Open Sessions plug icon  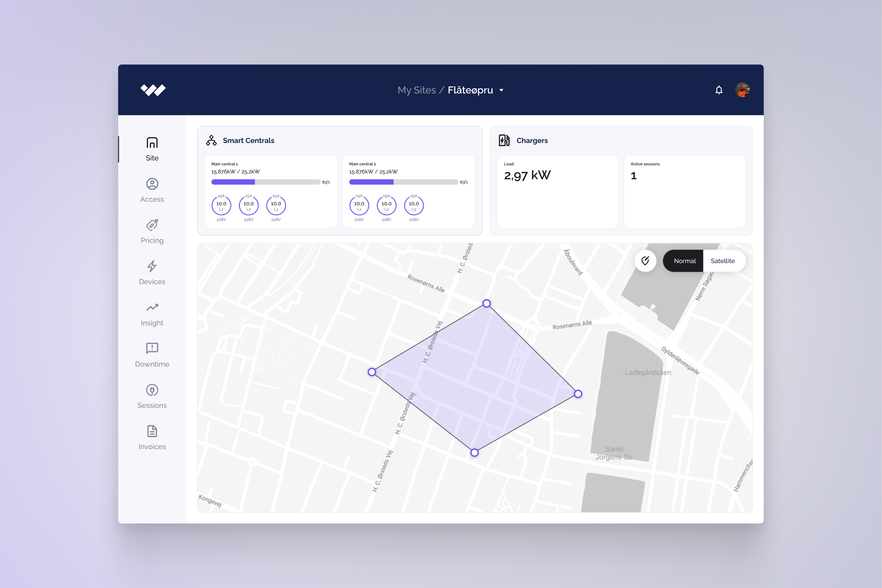click(152, 390)
